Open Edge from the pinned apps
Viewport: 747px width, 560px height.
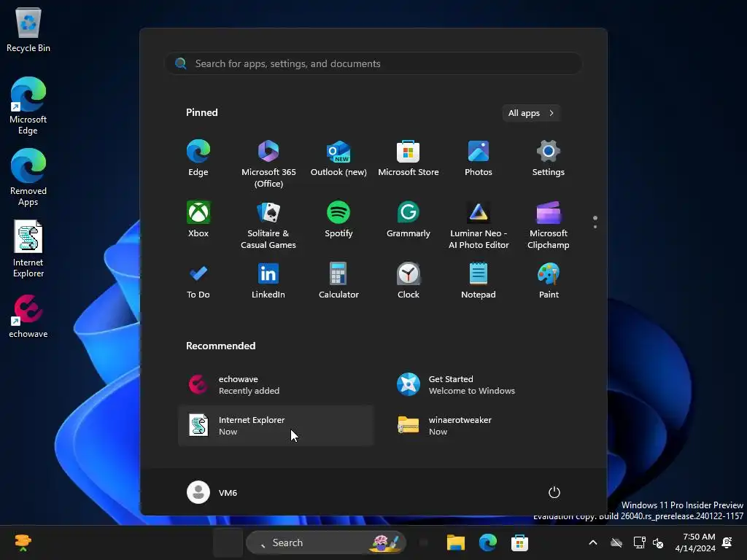[198, 158]
